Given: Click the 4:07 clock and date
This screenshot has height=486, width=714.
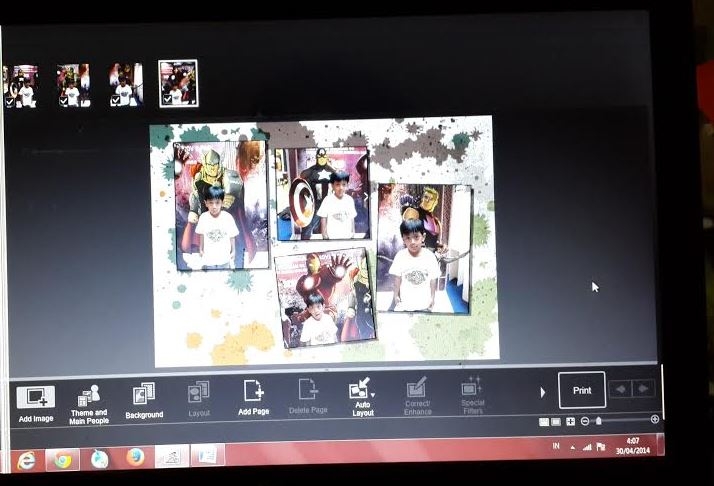Looking at the screenshot, I should point(633,445).
